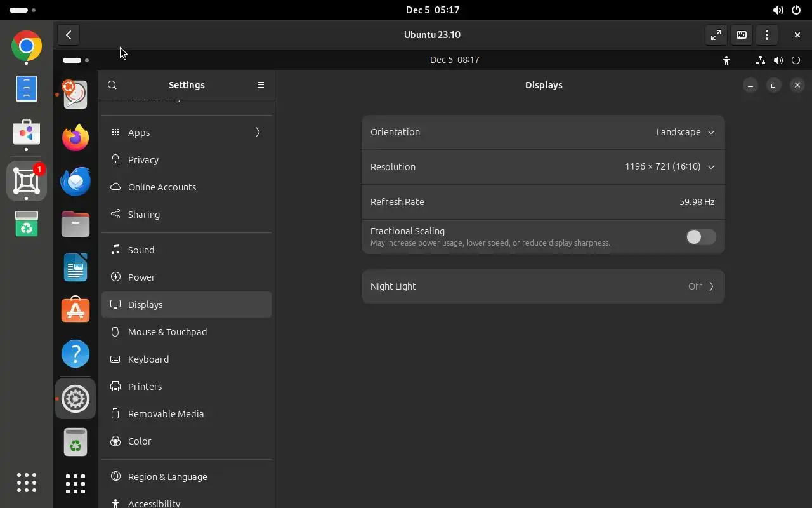Screen dimensions: 812x508
Task: Open the Help question mark icon
Action: click(x=75, y=354)
